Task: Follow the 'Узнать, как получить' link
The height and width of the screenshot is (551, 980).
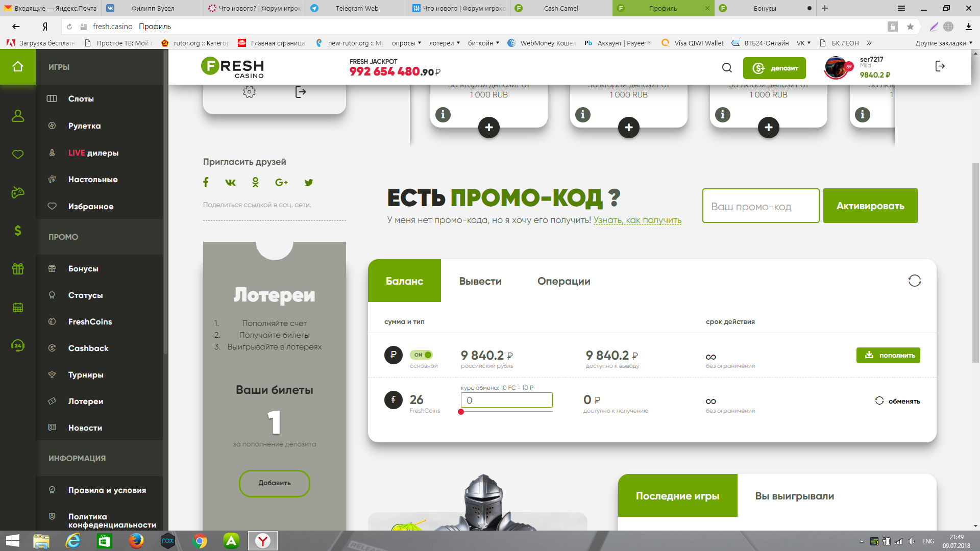Action: tap(637, 220)
